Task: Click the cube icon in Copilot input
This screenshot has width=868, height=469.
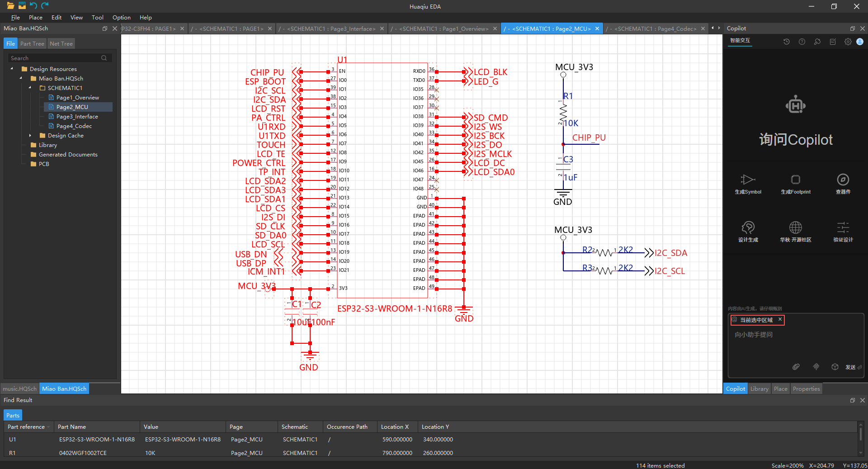Action: 835,367
